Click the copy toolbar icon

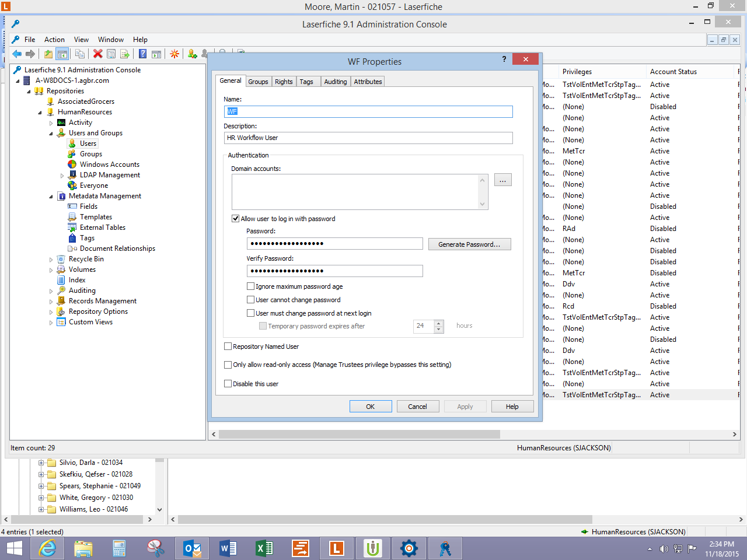80,54
